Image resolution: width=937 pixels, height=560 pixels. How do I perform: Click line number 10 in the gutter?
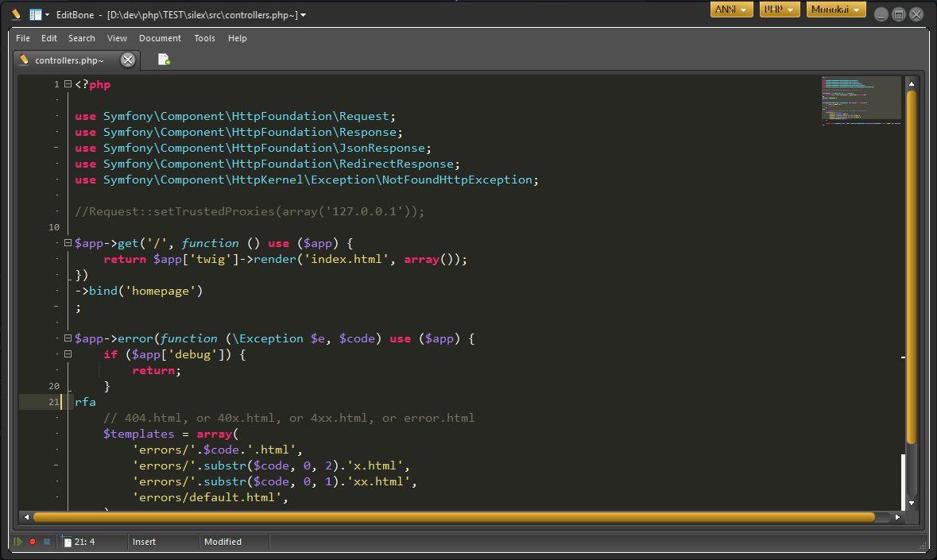click(x=54, y=227)
